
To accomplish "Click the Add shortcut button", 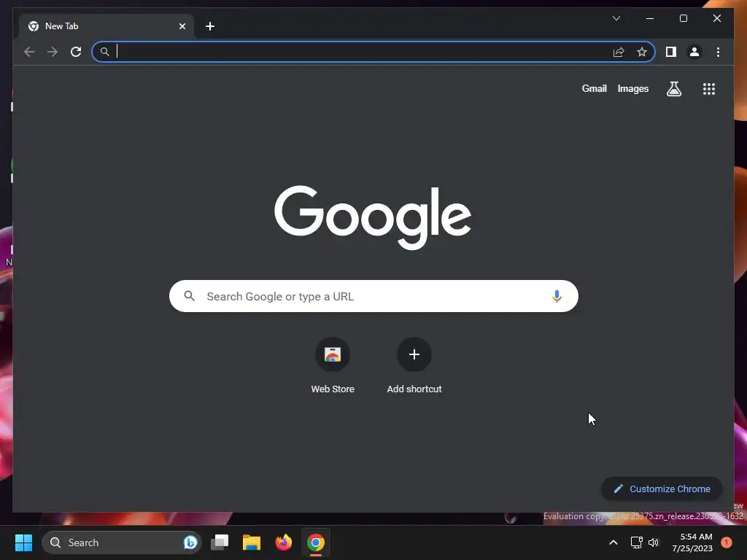I will [414, 366].
